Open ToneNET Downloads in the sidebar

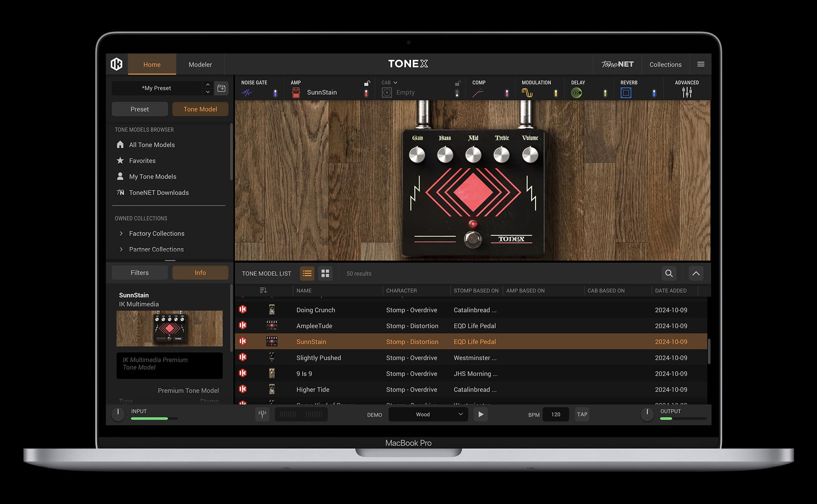pos(158,192)
